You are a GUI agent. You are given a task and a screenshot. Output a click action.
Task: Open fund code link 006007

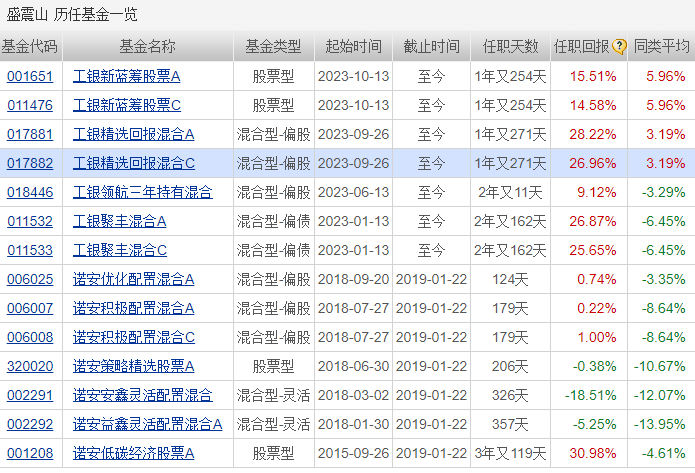(30, 308)
